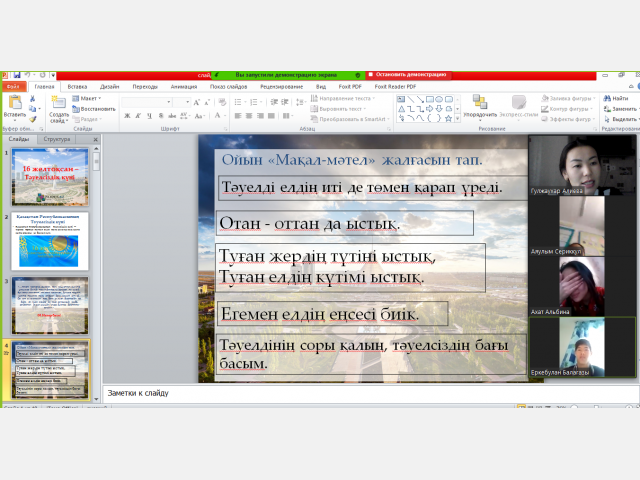Click the slide pane vertical scrollbar thumb
This screenshot has height=480, width=640.
[96, 162]
